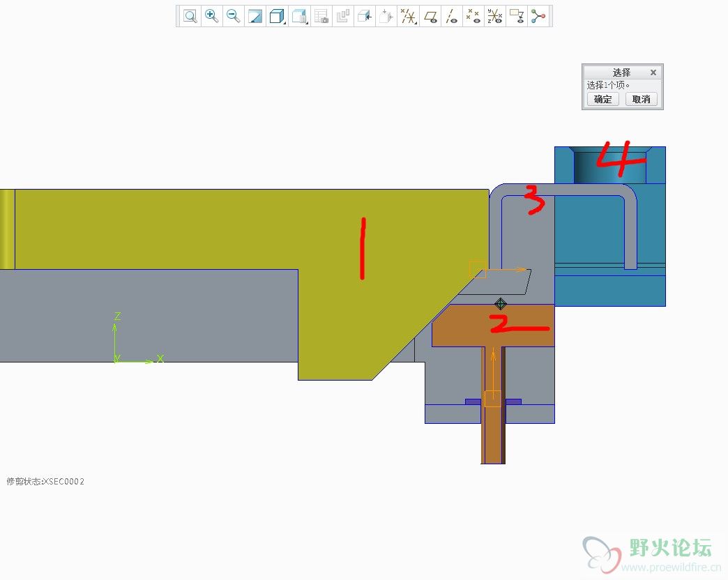Open the View Manager camera-table icon
Image resolution: width=728 pixels, height=580 pixels.
click(x=321, y=16)
